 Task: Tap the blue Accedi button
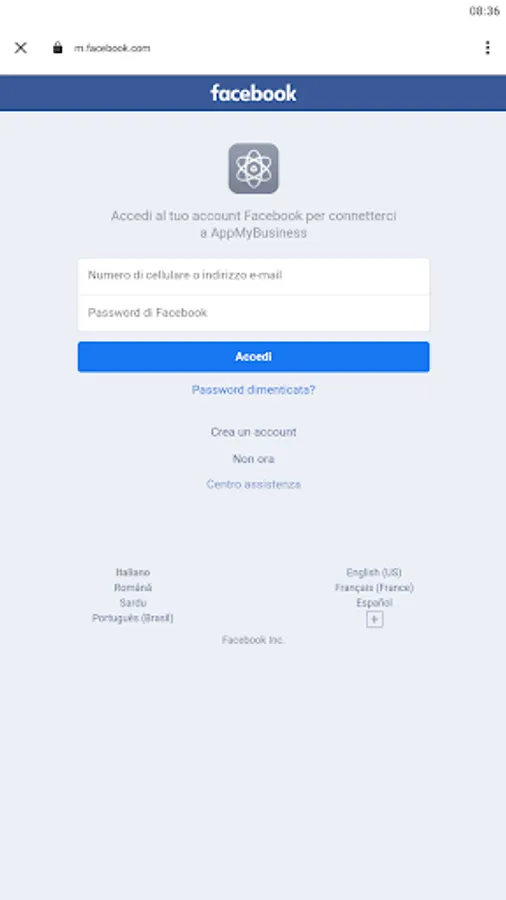[254, 357]
